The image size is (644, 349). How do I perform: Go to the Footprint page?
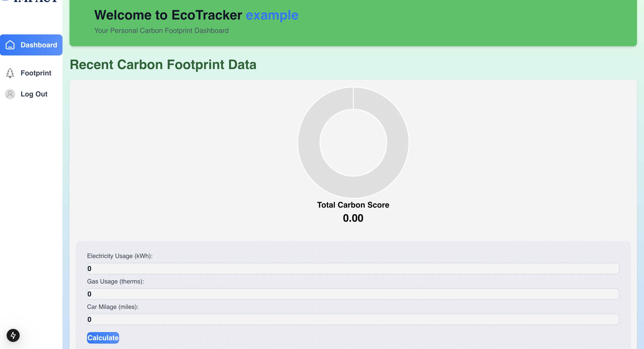31,73
